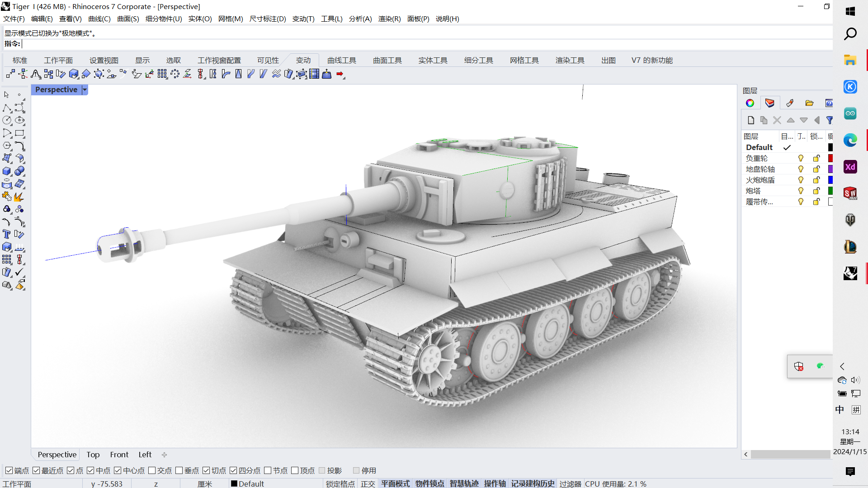Hide the 炮塔 layer via its lightbulb
Image resolution: width=868 pixels, height=488 pixels.
pos(801,191)
